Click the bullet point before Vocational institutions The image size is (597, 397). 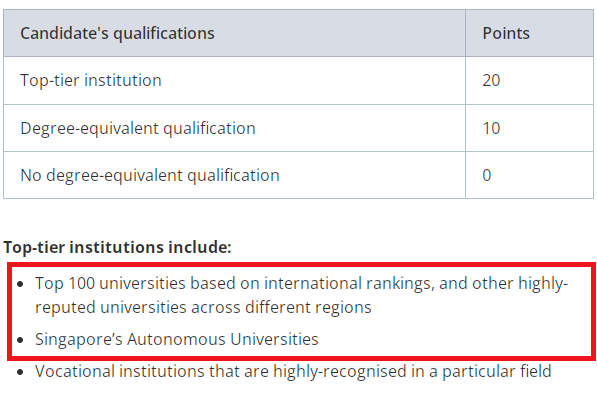(21, 372)
